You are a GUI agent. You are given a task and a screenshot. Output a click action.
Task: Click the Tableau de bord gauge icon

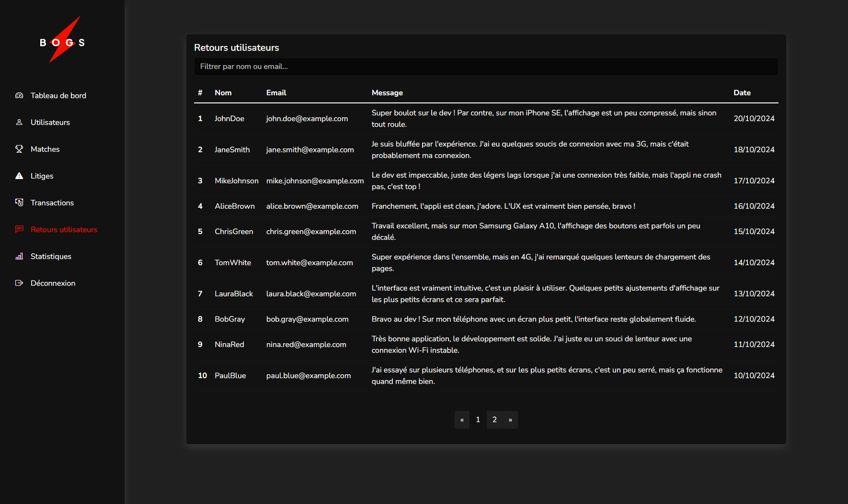19,96
